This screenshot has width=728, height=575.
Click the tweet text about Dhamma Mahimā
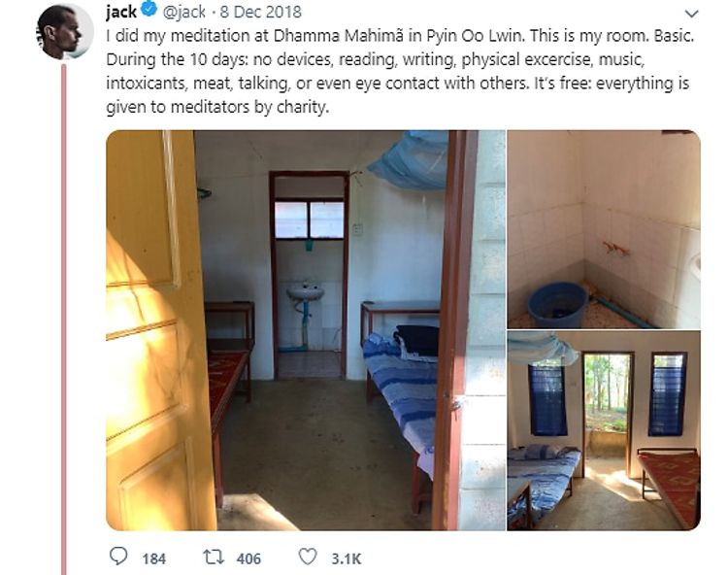(x=399, y=72)
